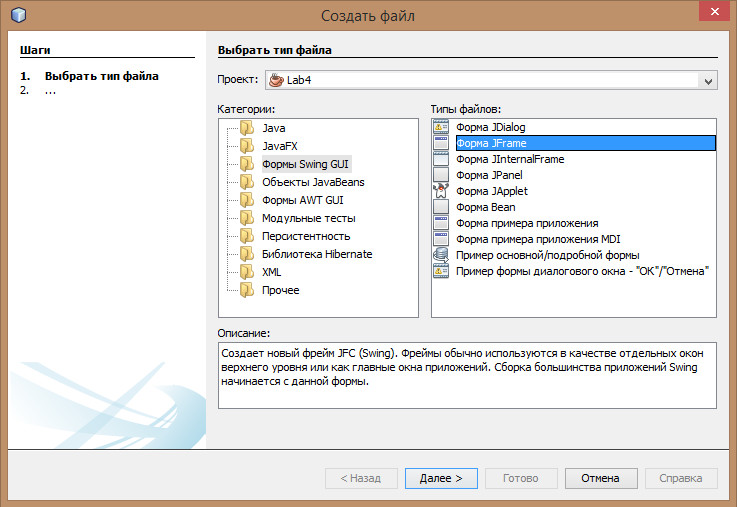Screen dimensions: 737x507
Task: Click the XML category folder icon
Action: tap(247, 272)
